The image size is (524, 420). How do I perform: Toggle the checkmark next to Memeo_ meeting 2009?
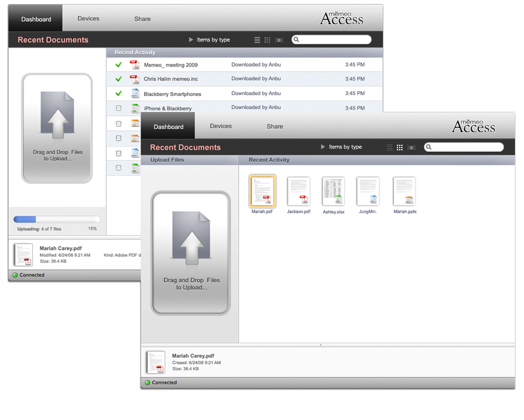(118, 65)
